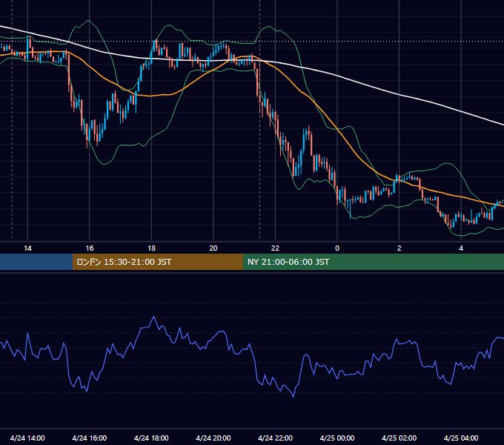The image size is (504, 445).
Task: Select the NY 21:00-06:00 JST session bar
Action: pos(373,262)
